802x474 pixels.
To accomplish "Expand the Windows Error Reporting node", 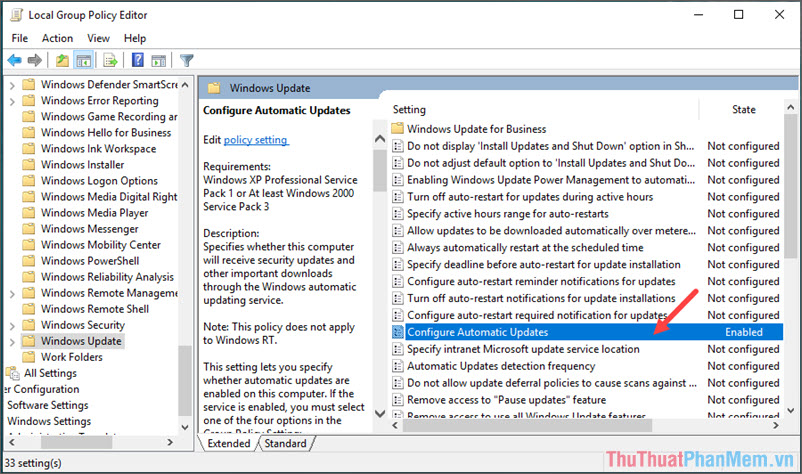I will 12,101.
